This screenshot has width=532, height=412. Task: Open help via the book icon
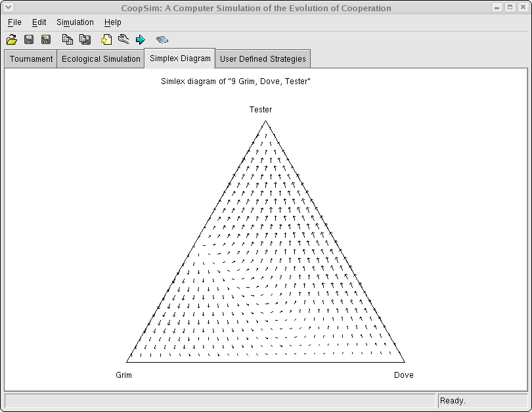tap(162, 39)
